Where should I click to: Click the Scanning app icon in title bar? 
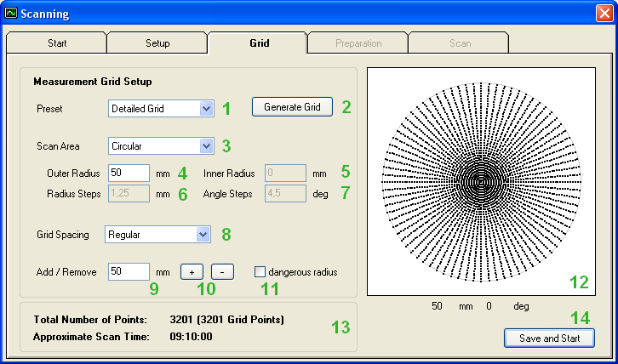click(x=11, y=14)
